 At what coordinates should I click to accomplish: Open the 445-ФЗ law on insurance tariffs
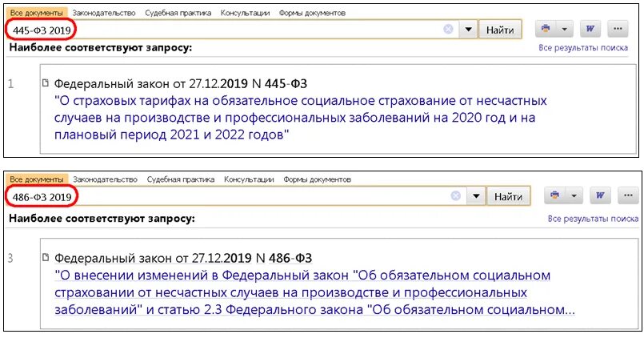[x=300, y=118]
